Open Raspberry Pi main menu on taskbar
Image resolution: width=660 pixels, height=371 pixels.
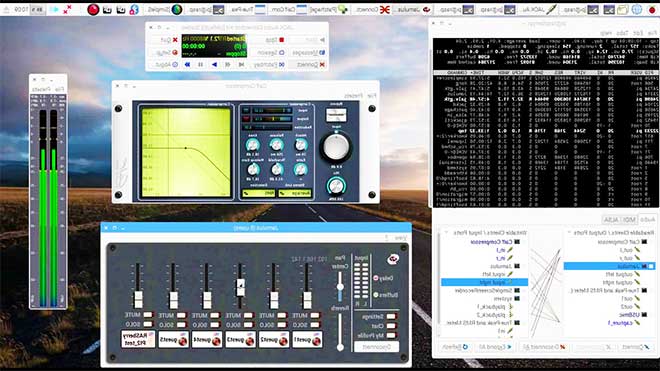pos(652,9)
